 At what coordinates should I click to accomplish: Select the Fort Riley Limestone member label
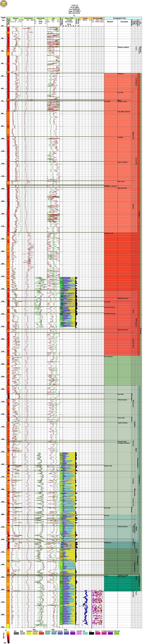point(110,314)
